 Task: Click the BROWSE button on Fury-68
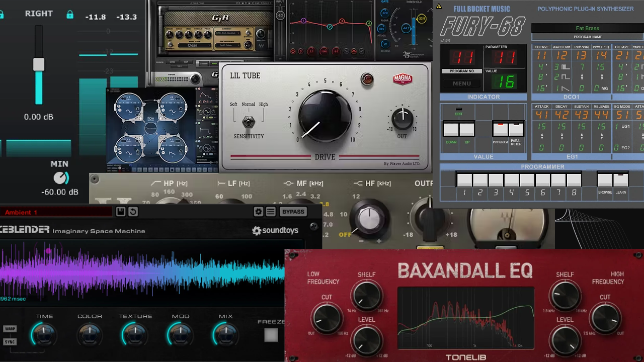[x=605, y=180]
